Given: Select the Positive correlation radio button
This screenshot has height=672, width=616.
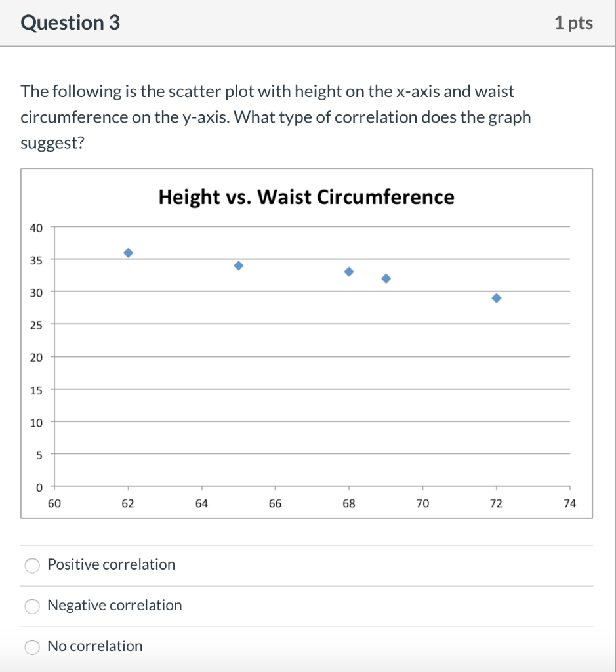Looking at the screenshot, I should click(31, 565).
